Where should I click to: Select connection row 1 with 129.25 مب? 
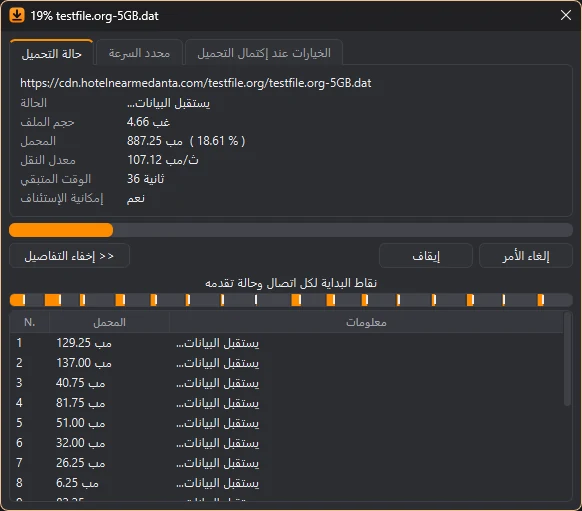coord(287,343)
